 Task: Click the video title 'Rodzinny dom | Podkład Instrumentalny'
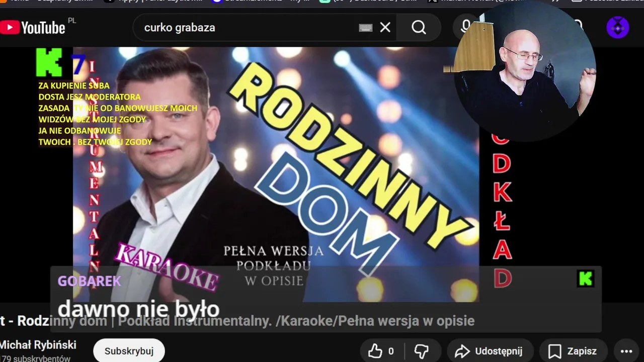tap(237, 321)
